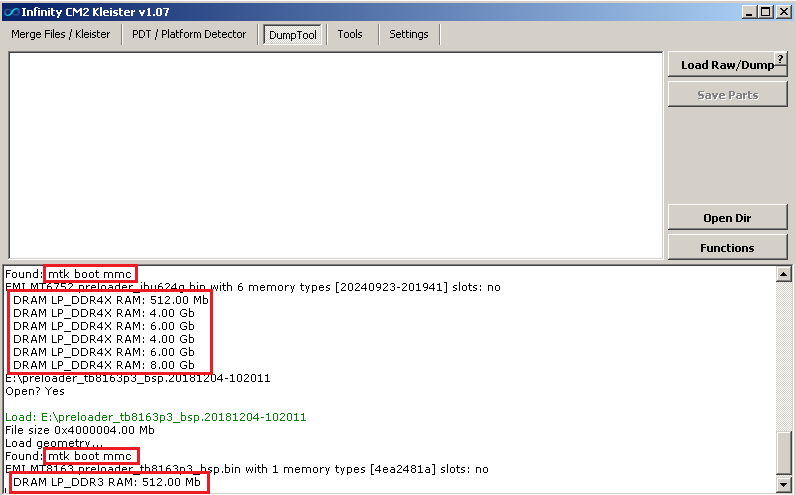
Task: Click the Infinity app icon in title bar
Action: tap(10, 11)
